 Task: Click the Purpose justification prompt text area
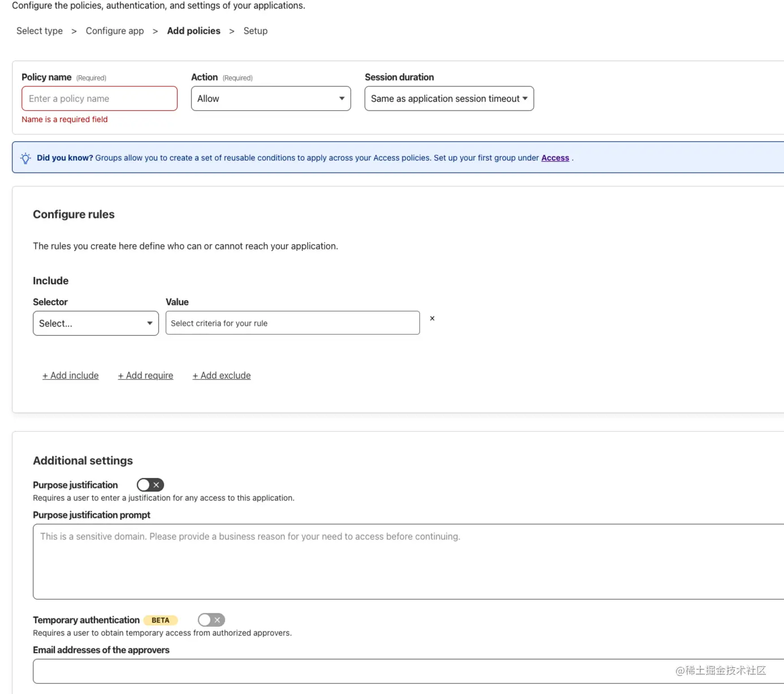[x=408, y=562]
